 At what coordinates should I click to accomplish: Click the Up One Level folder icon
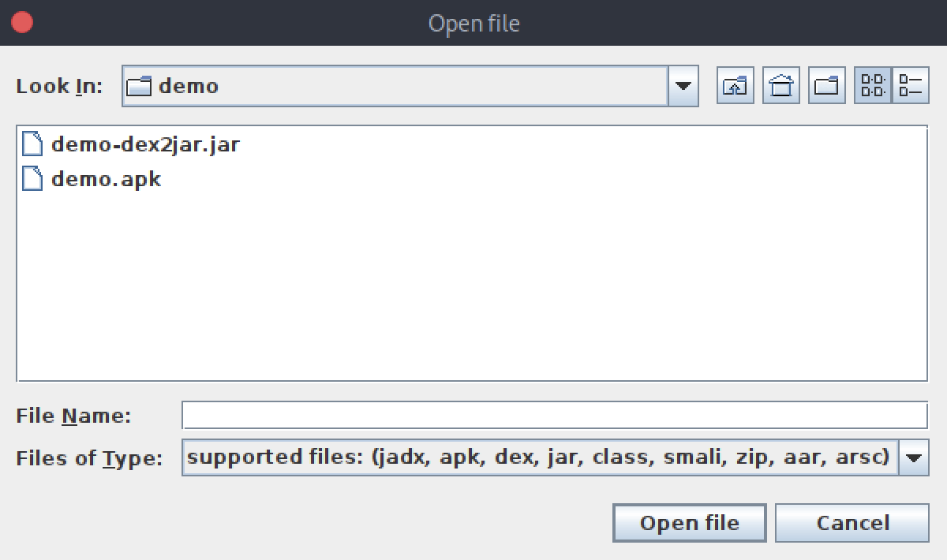tap(735, 86)
